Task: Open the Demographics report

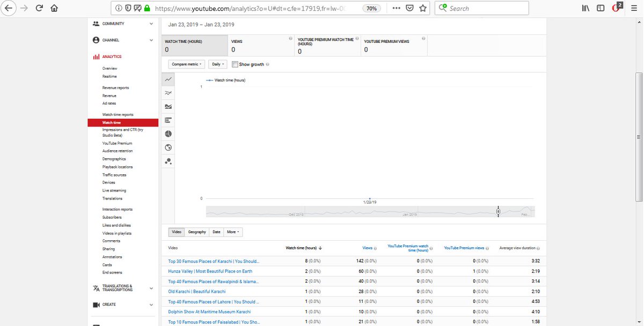Action: (x=114, y=159)
